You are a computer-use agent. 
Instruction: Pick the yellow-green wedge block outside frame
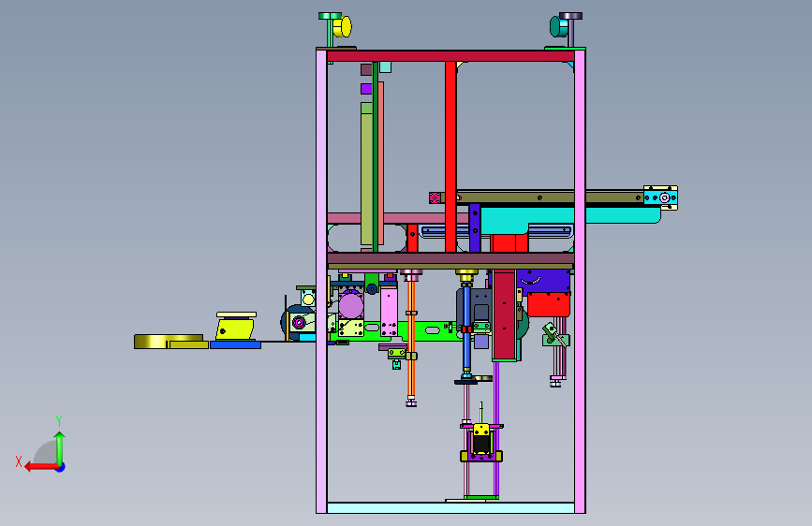point(235,329)
